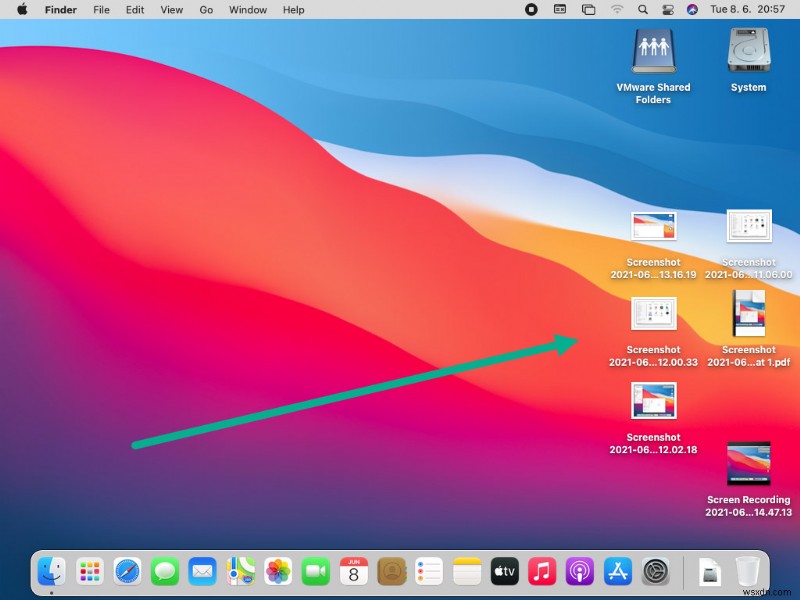Screen dimensions: 800x600
Task: Open the Calendar app showing June 8
Action: tap(353, 572)
